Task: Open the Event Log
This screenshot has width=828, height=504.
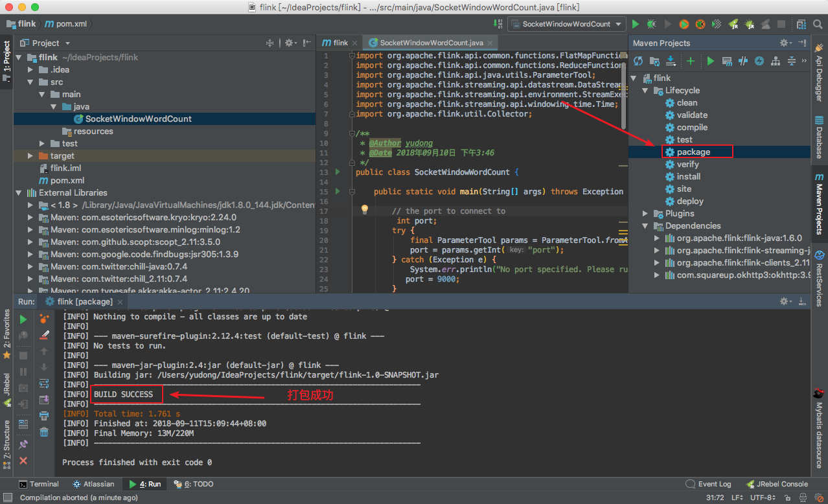Action: click(708, 484)
